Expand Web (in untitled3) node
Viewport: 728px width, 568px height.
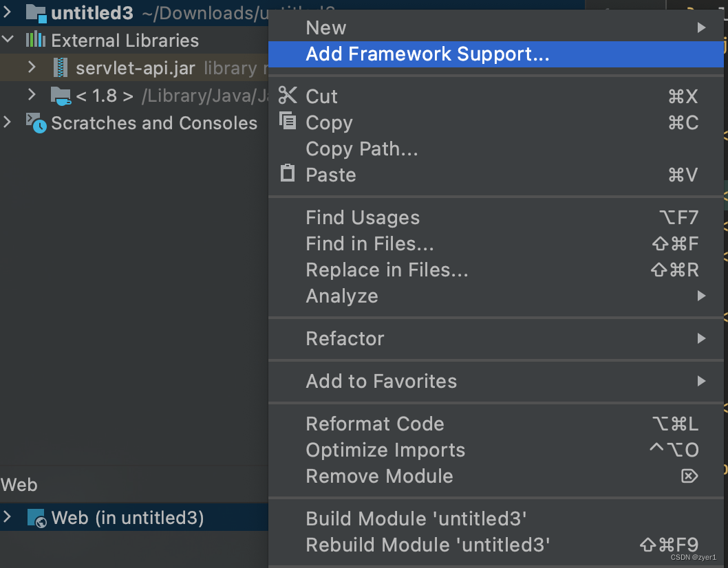[x=8, y=517]
